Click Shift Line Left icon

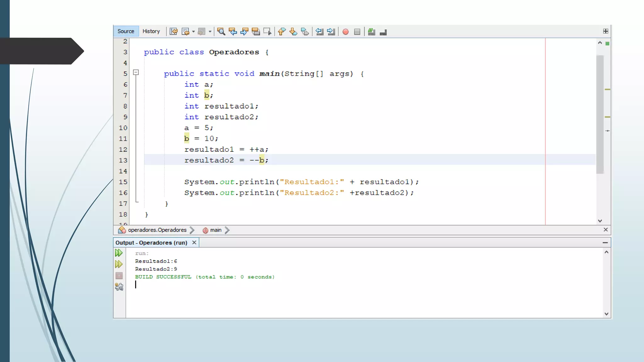pos(319,31)
